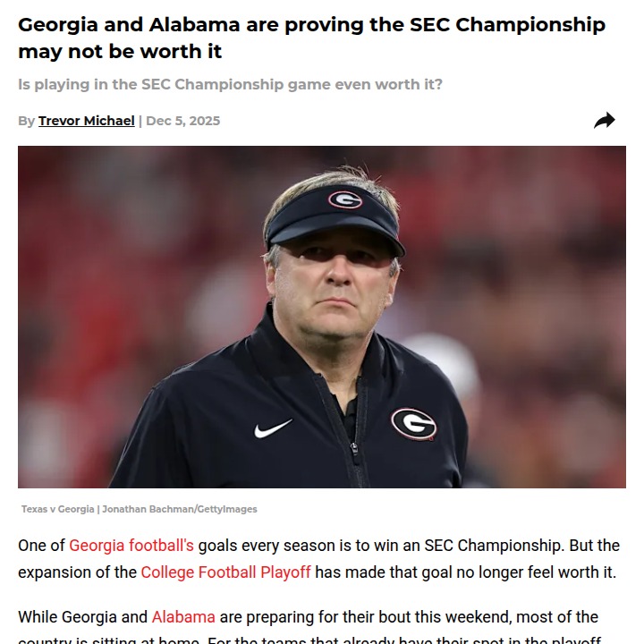Click the "Texas v Georgia" caption text
Image resolution: width=644 pixels, height=644 pixels.
(57, 510)
